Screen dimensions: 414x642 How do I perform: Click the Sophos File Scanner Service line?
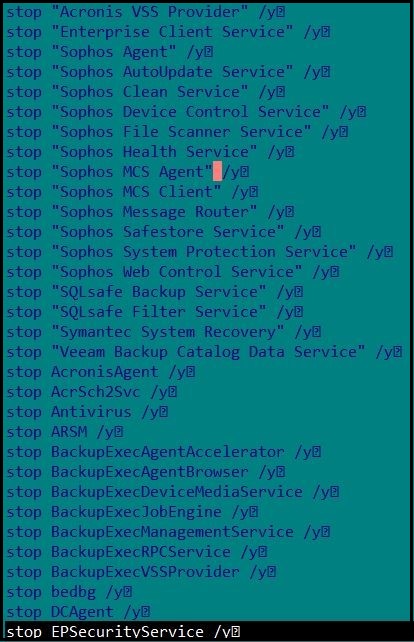tap(177, 132)
